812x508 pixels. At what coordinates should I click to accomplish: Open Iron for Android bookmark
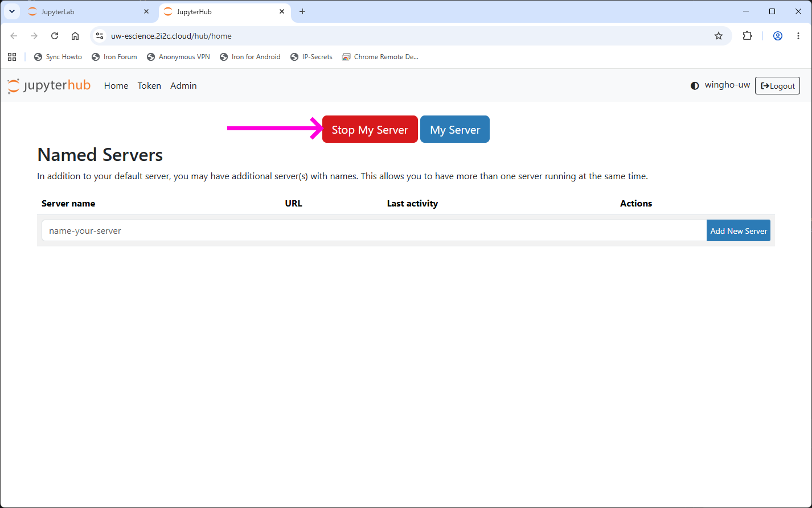pos(250,57)
